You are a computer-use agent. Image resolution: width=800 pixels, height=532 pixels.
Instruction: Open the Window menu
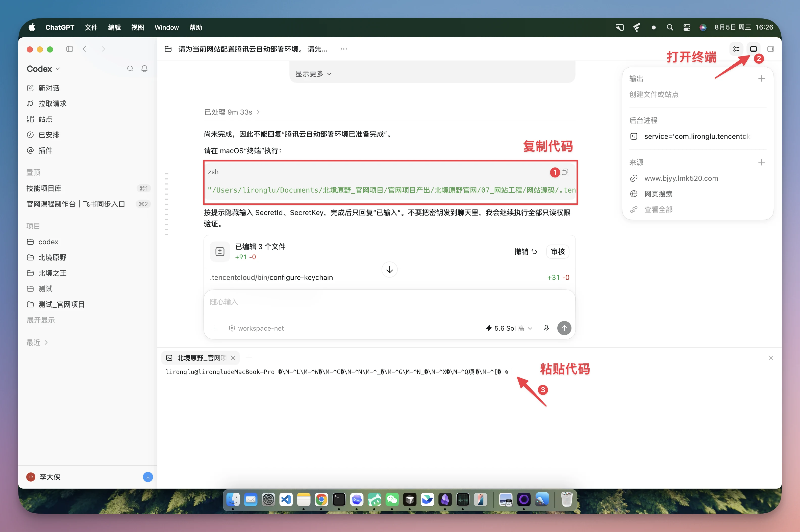click(167, 28)
